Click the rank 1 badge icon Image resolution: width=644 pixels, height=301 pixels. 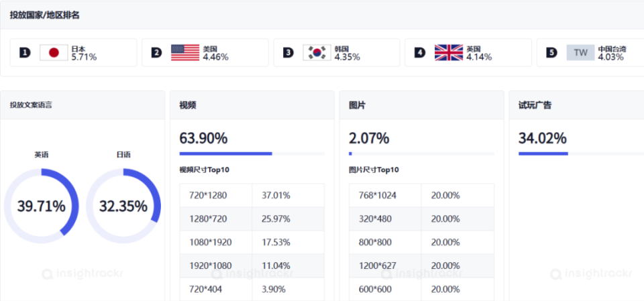coord(25,52)
